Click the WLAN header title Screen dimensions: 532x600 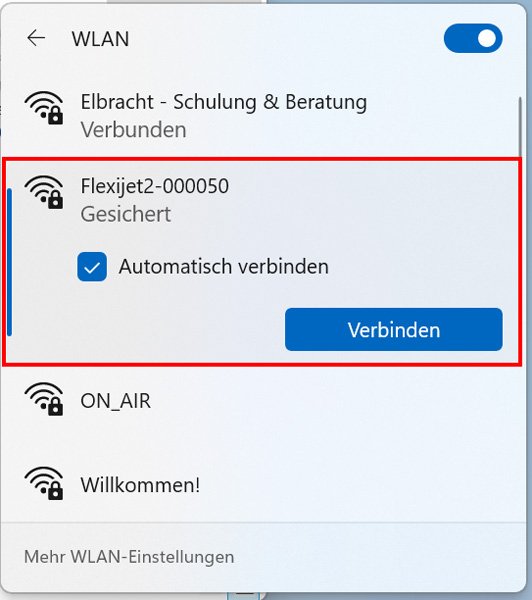(100, 39)
